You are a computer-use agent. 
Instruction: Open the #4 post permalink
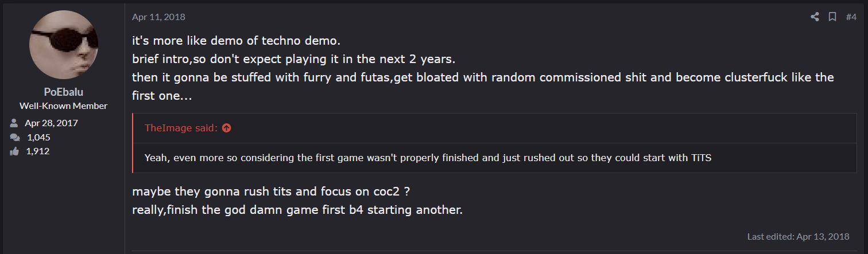click(851, 17)
